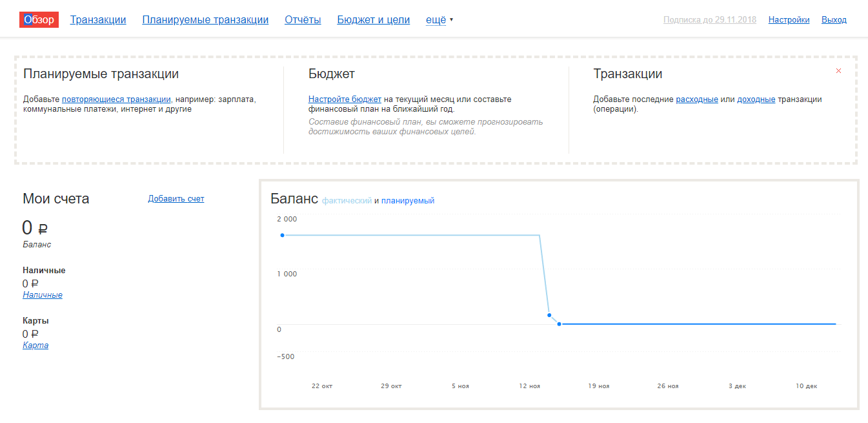Open Настройки settings link
The height and width of the screenshot is (423, 868).
(x=789, y=20)
